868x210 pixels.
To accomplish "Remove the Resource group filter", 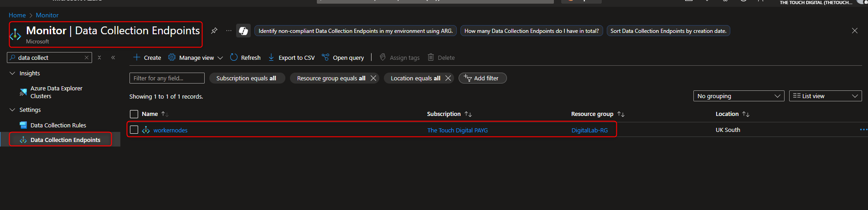I will pos(373,78).
